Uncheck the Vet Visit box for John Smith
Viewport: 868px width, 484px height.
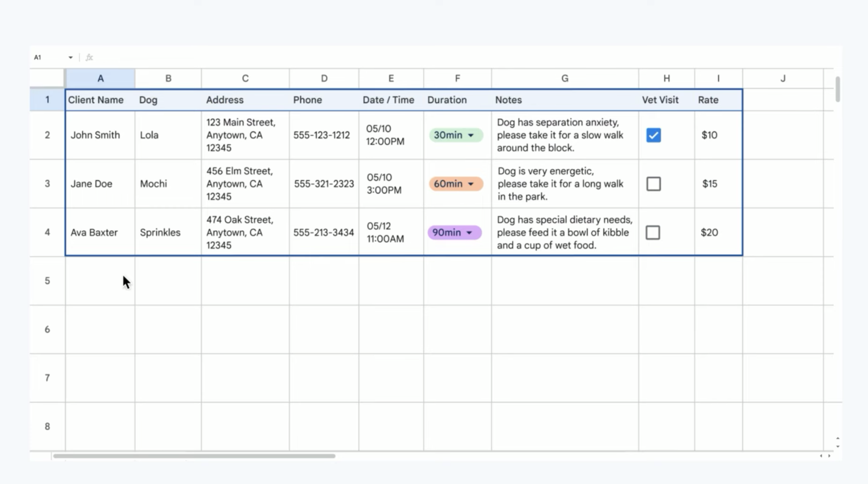tap(653, 135)
